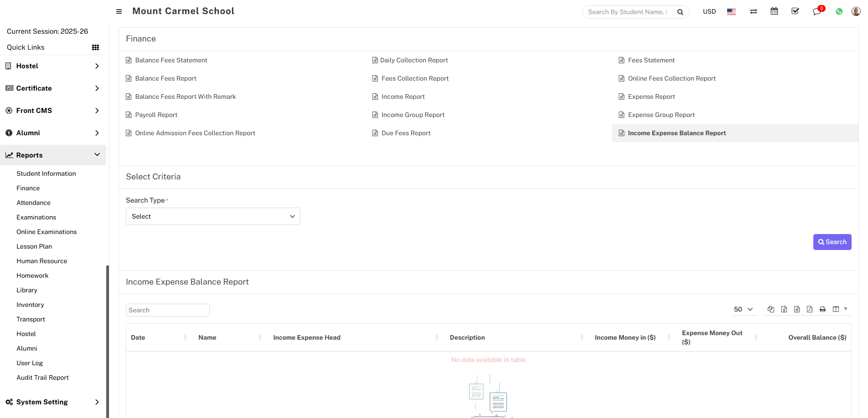Change the rows-per-page dropdown showing 50
This screenshot has width=868, height=418.
click(x=743, y=310)
